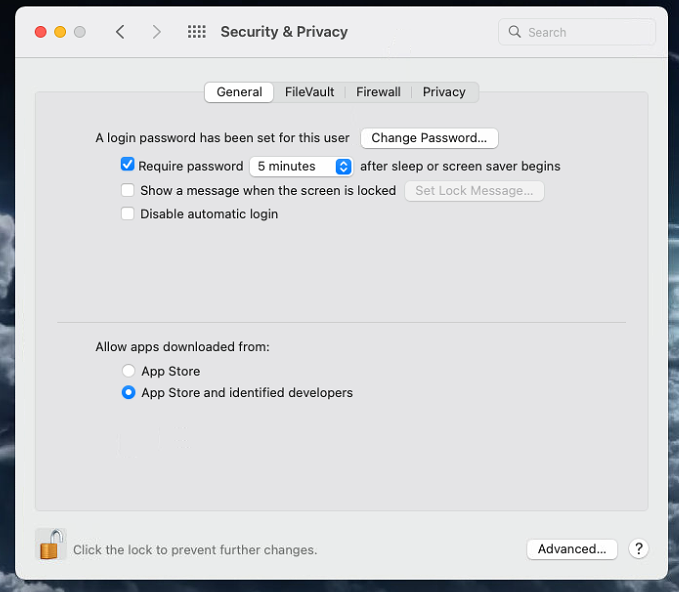Viewport: 679px width, 592px height.
Task: Switch to the Firewall tab
Action: pos(378,92)
